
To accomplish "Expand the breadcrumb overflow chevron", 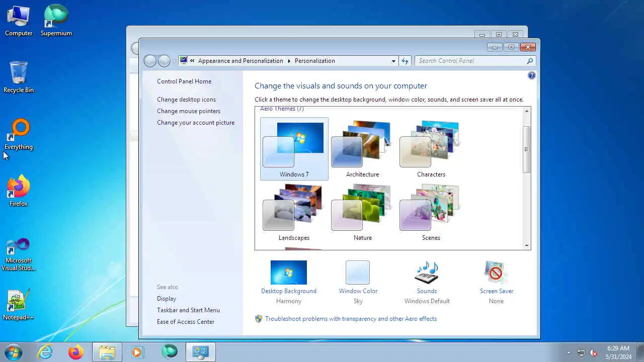I will (192, 61).
